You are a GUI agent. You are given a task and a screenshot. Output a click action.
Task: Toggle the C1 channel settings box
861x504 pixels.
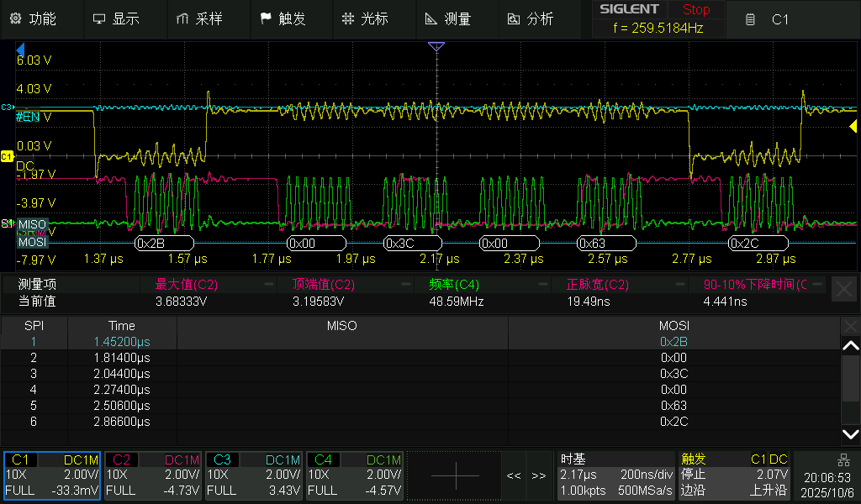coord(52,475)
